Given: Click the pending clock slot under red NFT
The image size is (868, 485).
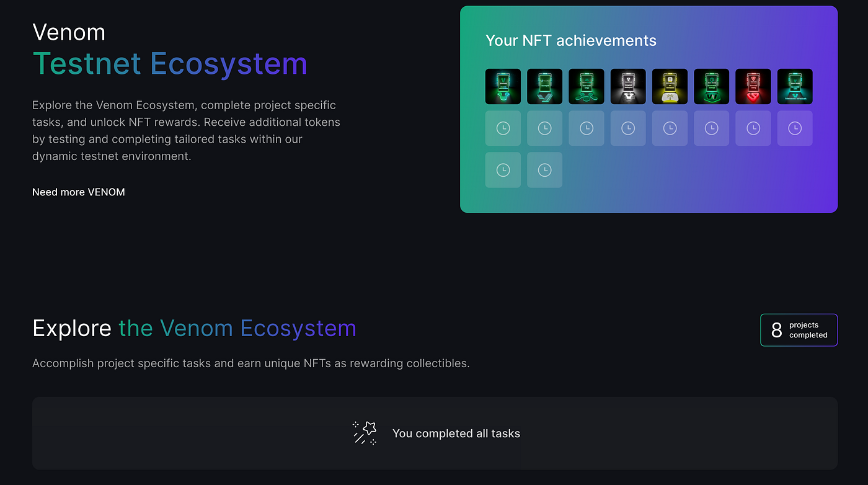Looking at the screenshot, I should click(753, 128).
